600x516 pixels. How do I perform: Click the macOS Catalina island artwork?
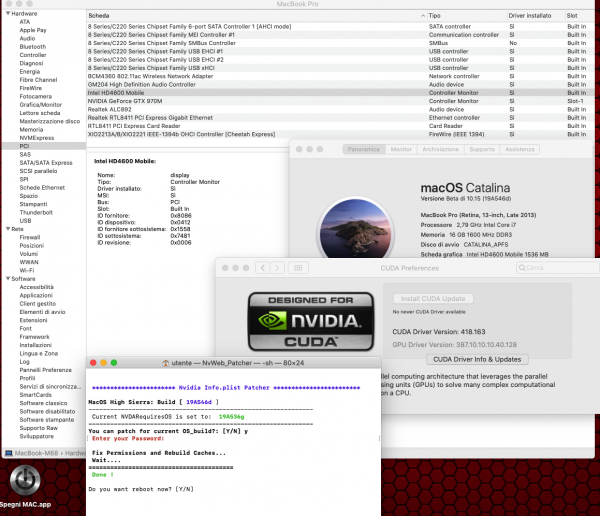[x=355, y=229]
